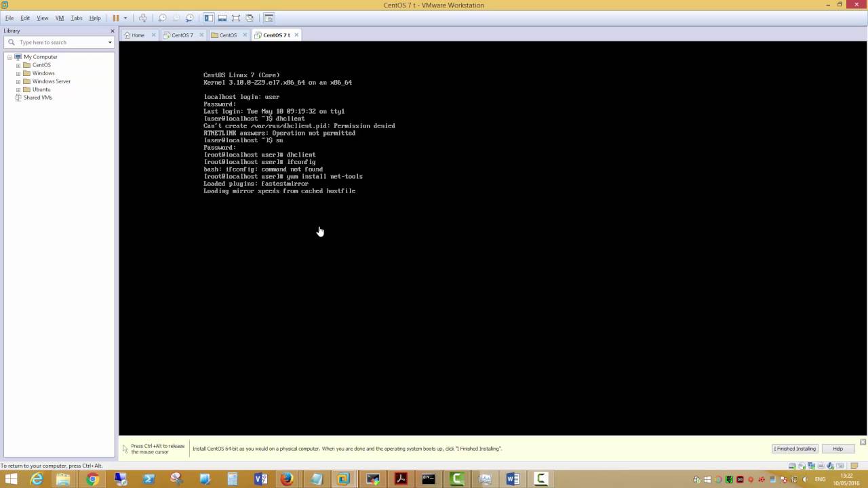868x488 pixels.
Task: Select My Computer in library tree
Action: [x=41, y=57]
